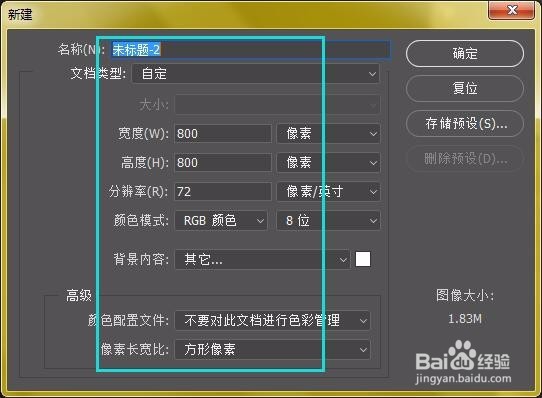Click the 高度(H) input field

[223, 163]
